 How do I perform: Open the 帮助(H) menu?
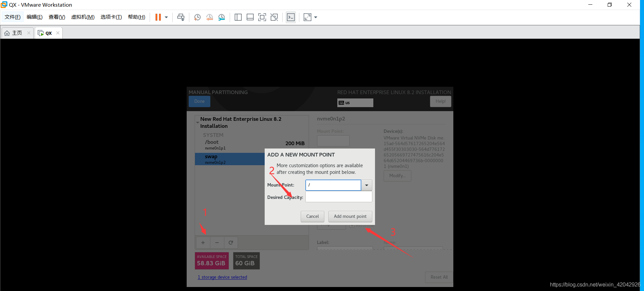click(x=137, y=17)
